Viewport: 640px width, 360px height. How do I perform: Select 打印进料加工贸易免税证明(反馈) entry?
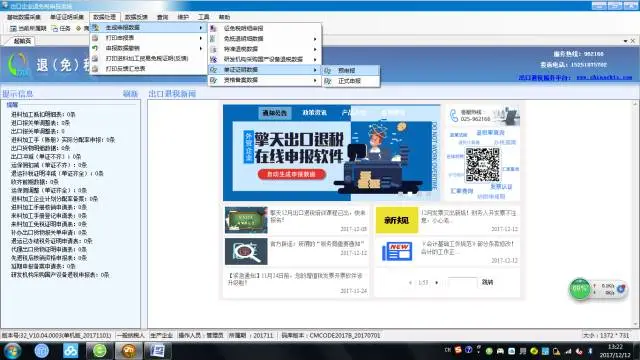pos(149,59)
